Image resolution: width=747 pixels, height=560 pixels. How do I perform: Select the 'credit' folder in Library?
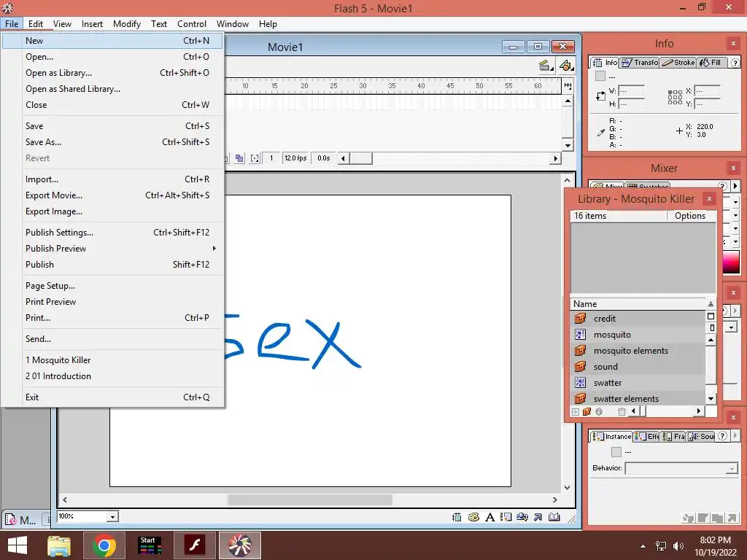(x=638, y=319)
